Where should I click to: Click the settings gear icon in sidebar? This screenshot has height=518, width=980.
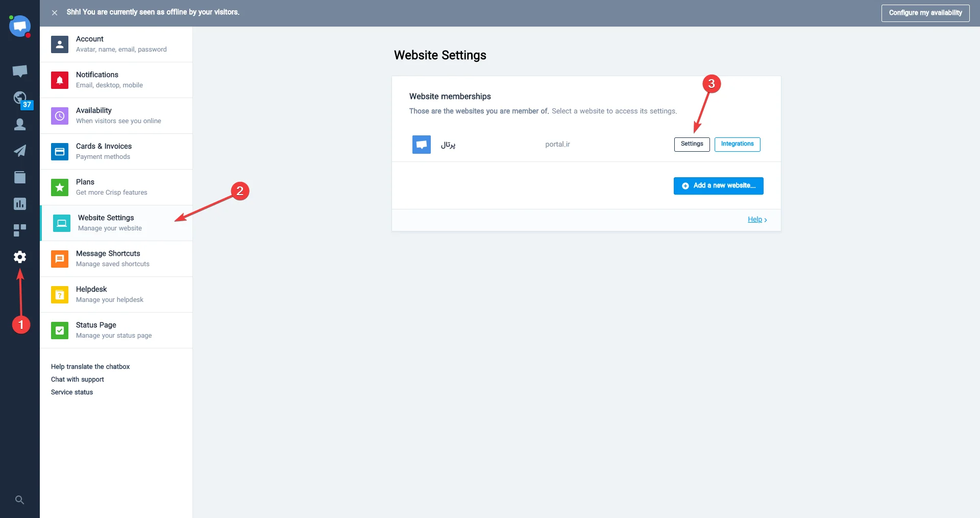[x=20, y=257]
